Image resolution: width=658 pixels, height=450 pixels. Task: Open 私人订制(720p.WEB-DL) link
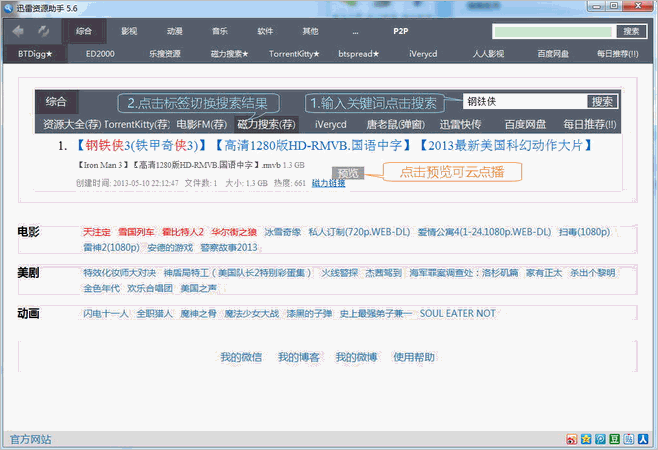pos(359,232)
